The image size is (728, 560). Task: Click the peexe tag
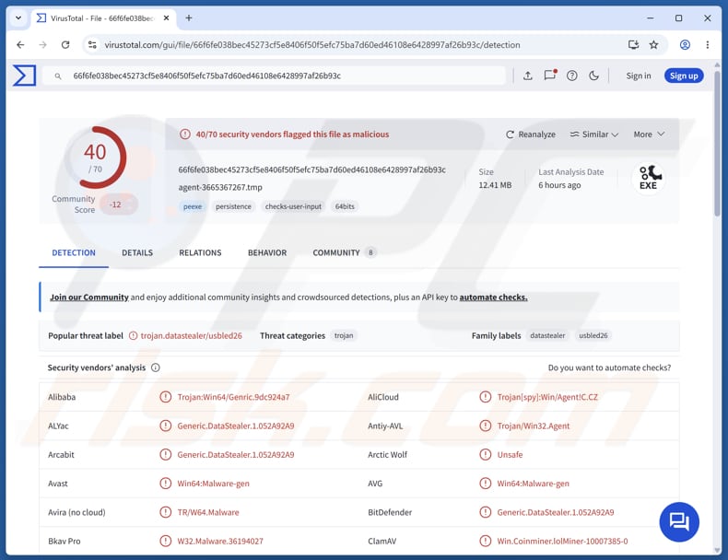193,206
